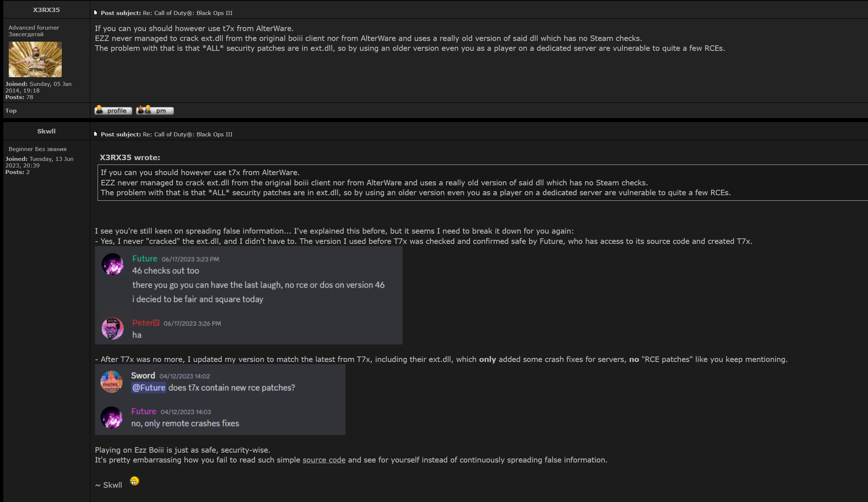Click Future's avatar beside "no, only remote crashes fixes"

coord(112,417)
